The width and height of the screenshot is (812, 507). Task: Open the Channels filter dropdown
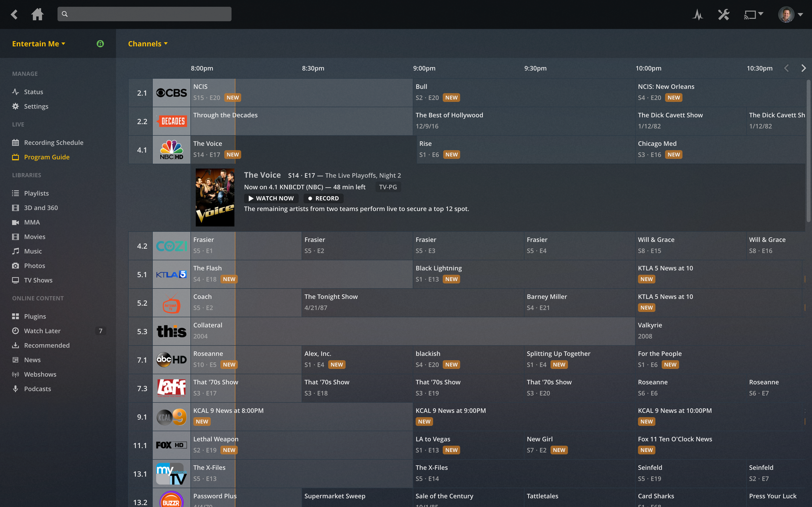(148, 43)
